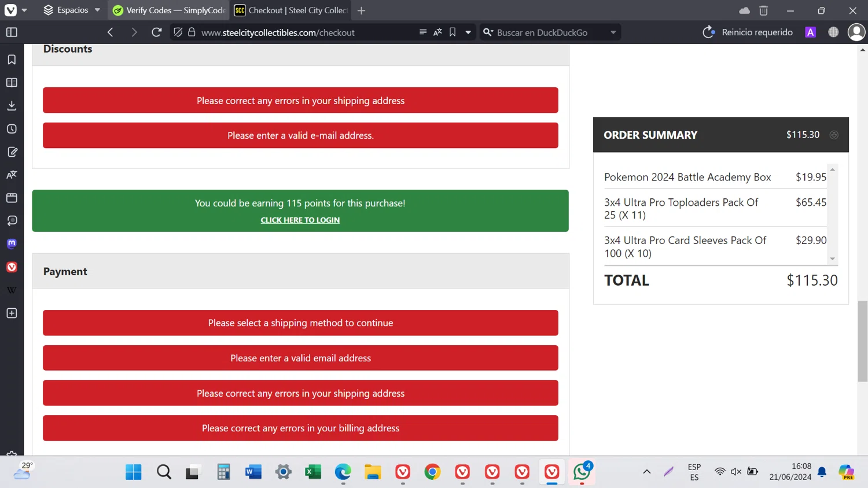Image resolution: width=868 pixels, height=488 pixels.
Task: Open Windows taskbar search
Action: pos(164,472)
